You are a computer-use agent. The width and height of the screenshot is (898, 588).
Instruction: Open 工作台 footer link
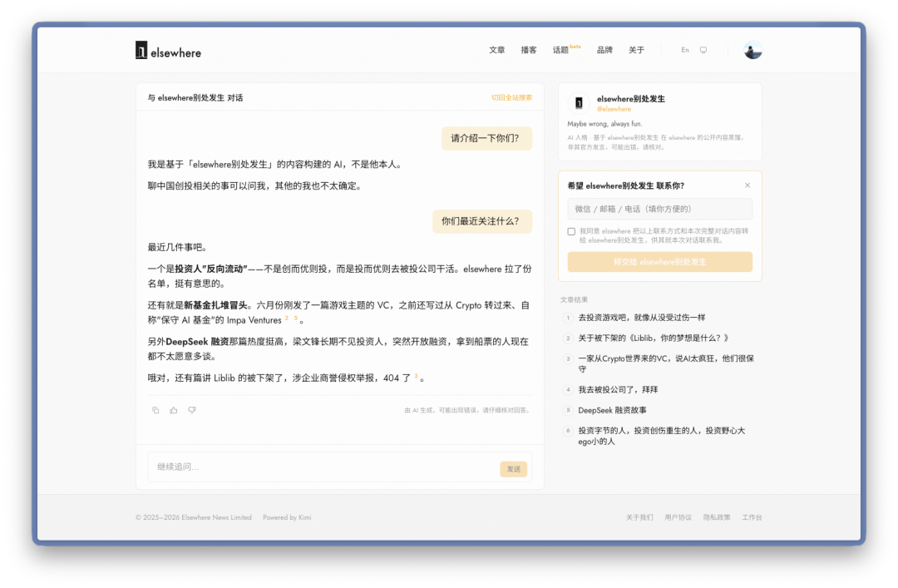coord(752,517)
